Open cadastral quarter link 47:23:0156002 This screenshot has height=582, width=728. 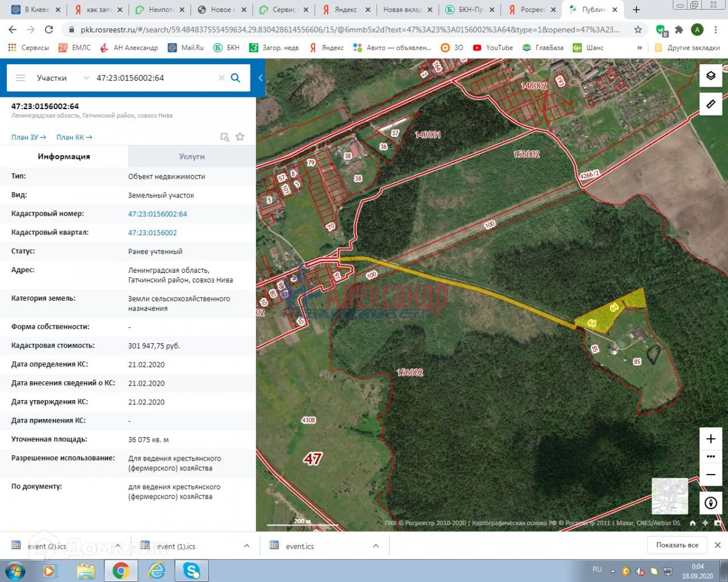[152, 233]
